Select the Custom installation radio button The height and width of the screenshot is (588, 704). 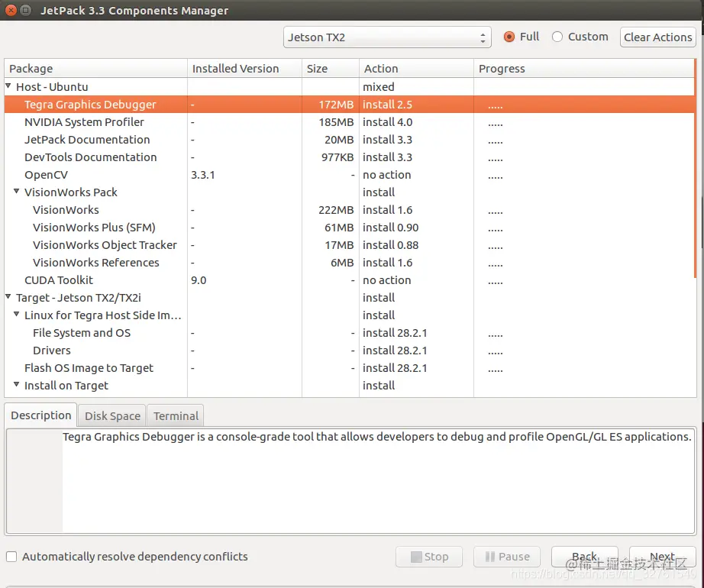[x=557, y=37]
